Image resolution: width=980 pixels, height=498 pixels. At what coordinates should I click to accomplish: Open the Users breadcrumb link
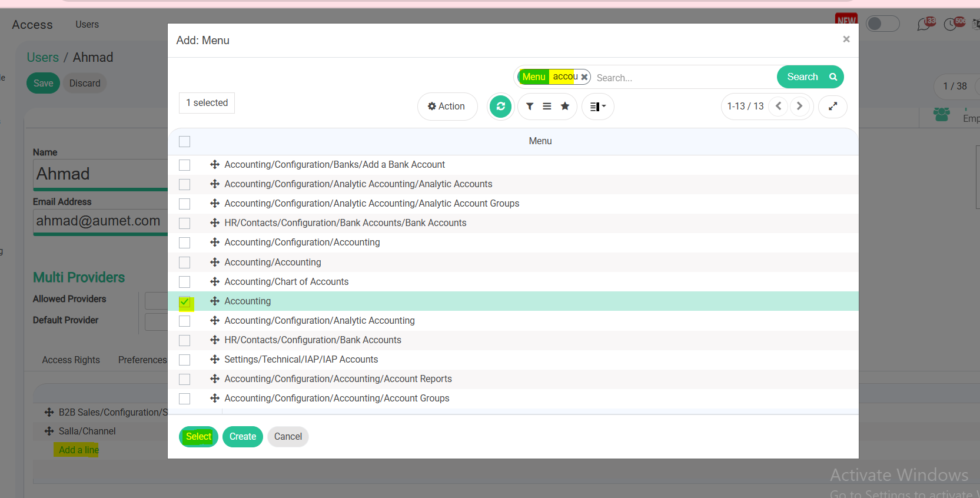[x=43, y=58]
